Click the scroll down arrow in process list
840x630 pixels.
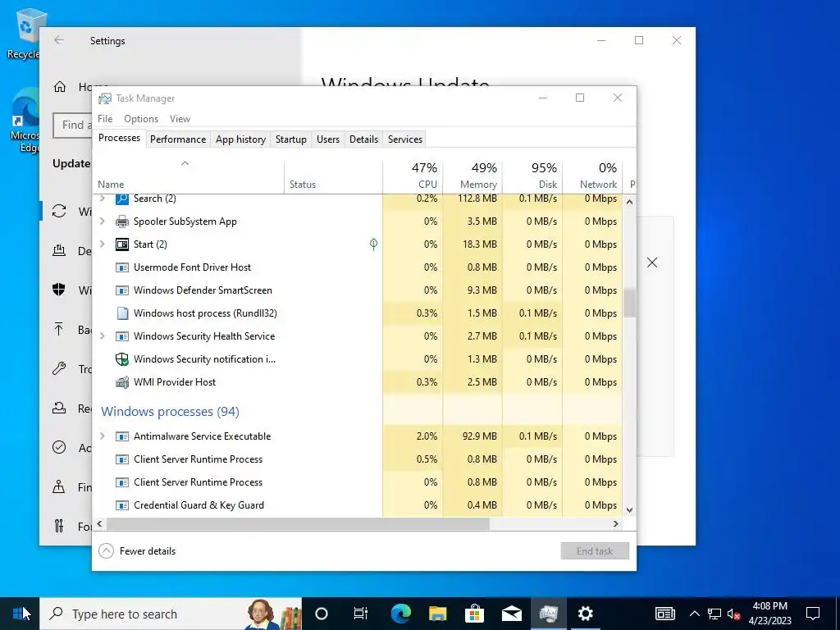point(629,510)
